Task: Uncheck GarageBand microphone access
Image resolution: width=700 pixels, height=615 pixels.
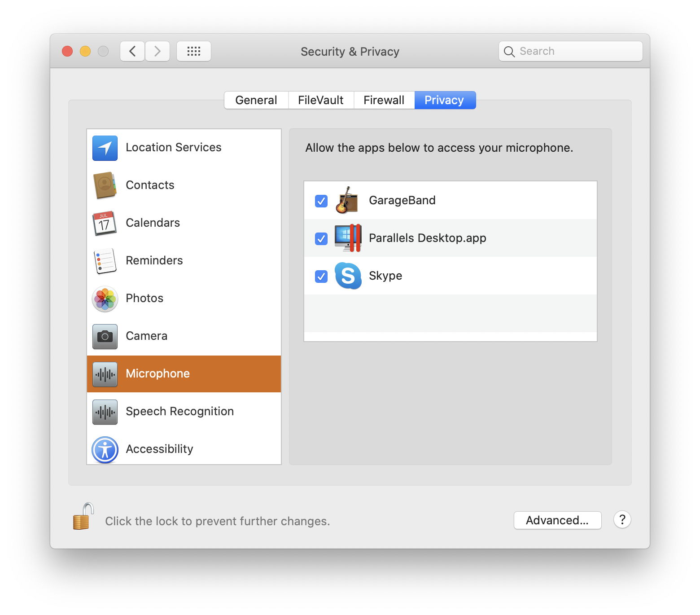Action: click(x=321, y=201)
